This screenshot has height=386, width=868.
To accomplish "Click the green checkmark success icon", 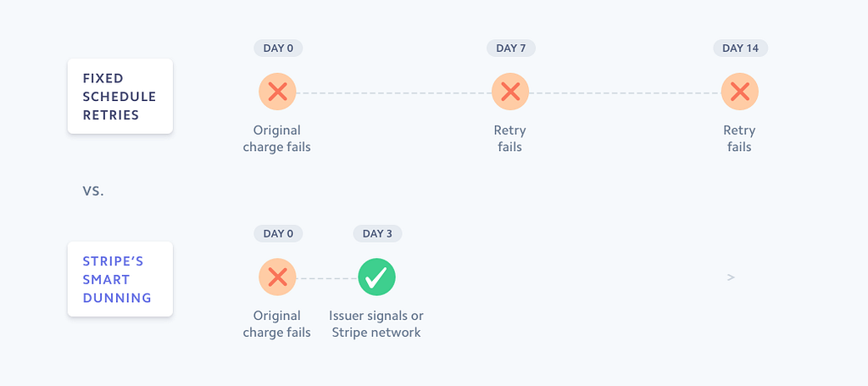I will [376, 277].
